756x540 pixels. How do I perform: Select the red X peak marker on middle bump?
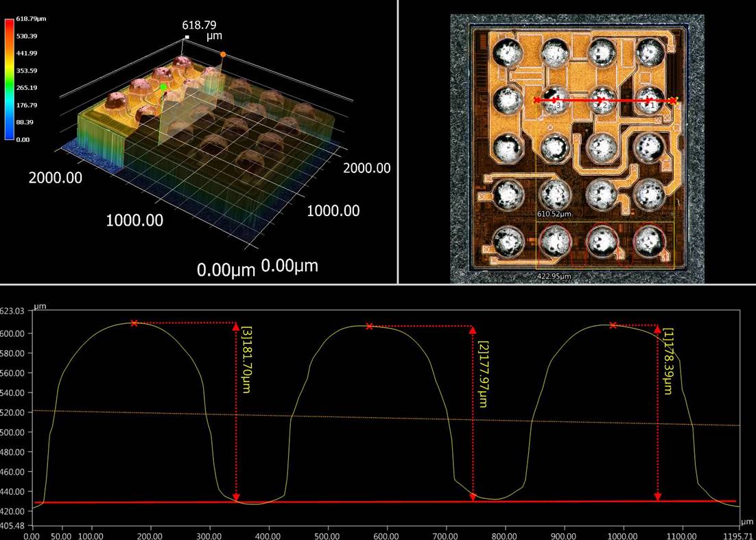click(x=370, y=326)
